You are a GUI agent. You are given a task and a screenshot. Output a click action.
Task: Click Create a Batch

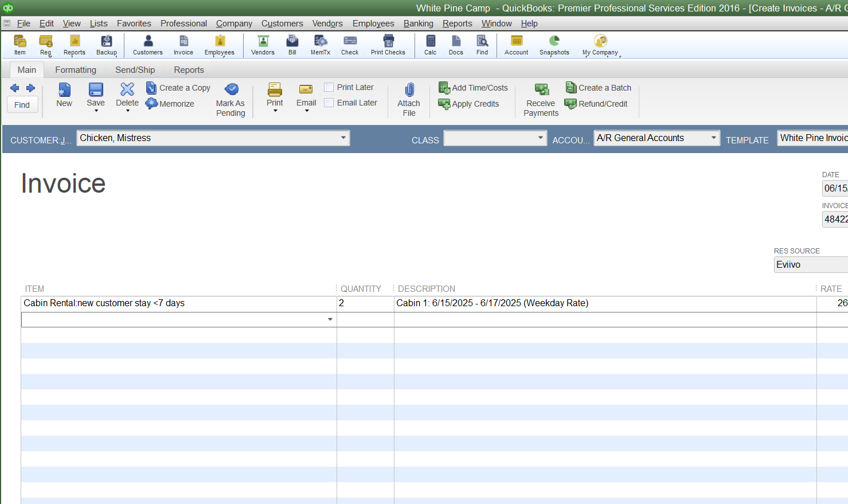click(599, 88)
